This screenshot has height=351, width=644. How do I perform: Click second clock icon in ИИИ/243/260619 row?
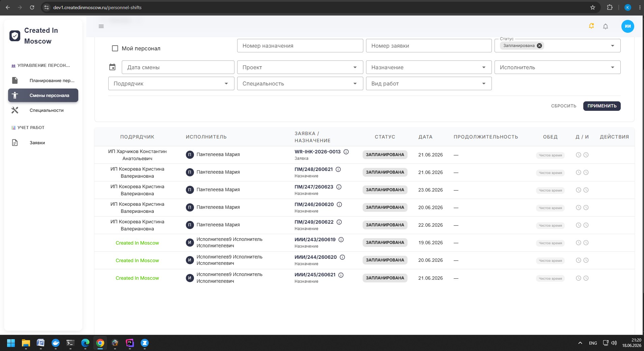pos(586,243)
